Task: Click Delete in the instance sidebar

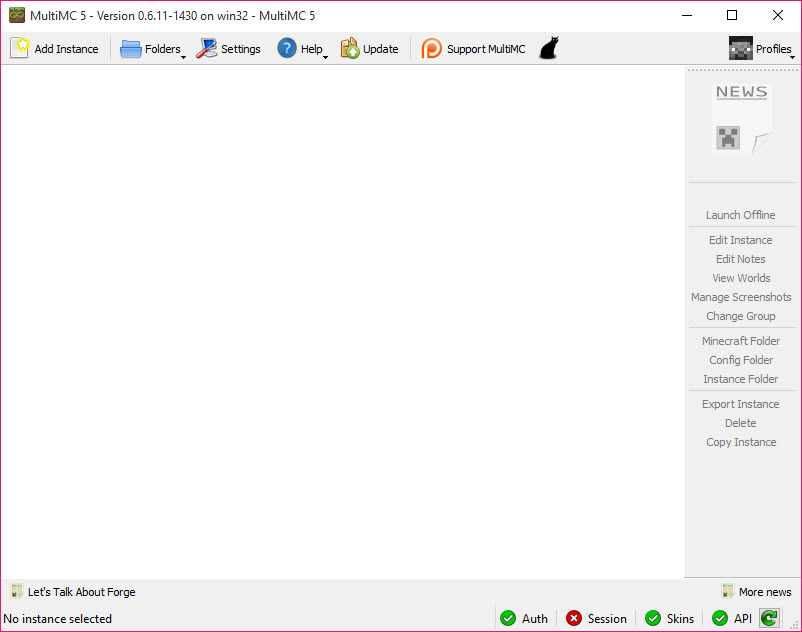Action: 741,423
